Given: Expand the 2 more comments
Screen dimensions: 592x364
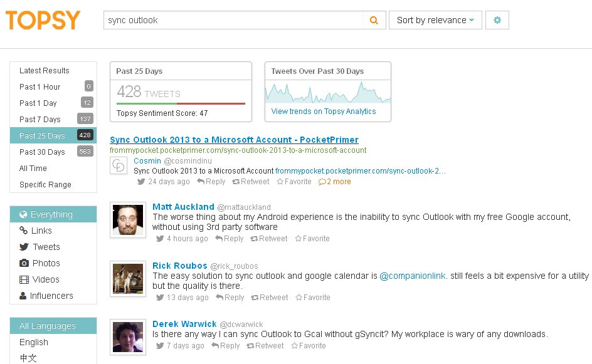Looking at the screenshot, I should (334, 182).
